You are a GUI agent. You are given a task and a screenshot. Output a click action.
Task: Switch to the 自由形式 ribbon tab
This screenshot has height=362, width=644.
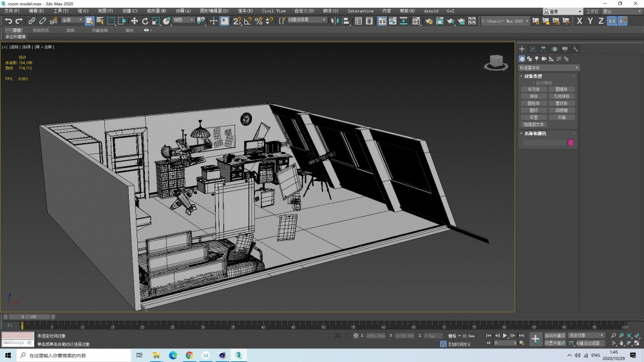(41, 30)
